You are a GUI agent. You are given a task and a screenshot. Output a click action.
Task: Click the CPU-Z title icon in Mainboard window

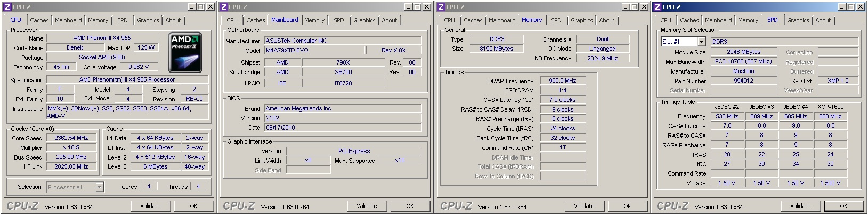[224, 7]
